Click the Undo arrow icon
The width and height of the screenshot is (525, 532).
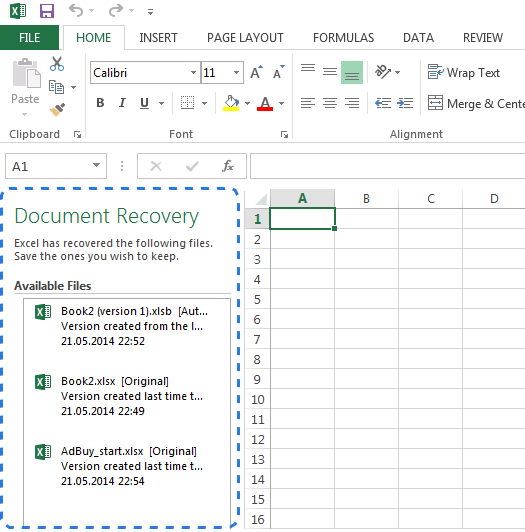click(x=76, y=11)
